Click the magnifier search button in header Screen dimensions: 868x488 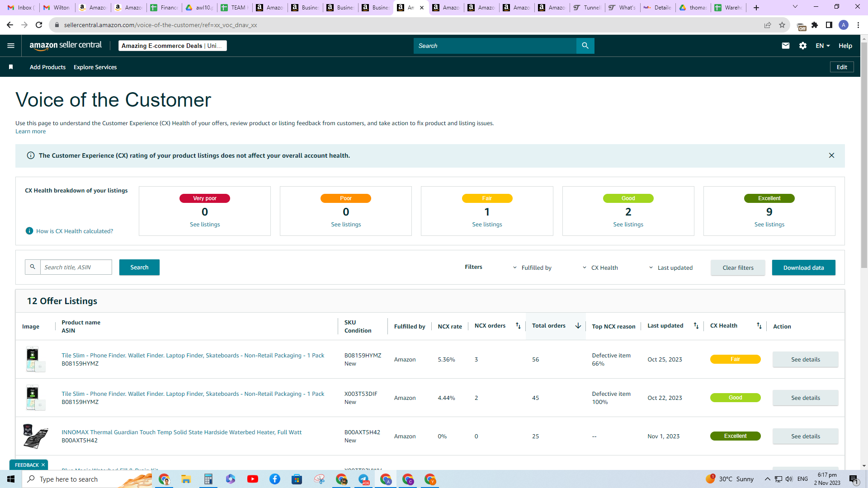pos(585,46)
